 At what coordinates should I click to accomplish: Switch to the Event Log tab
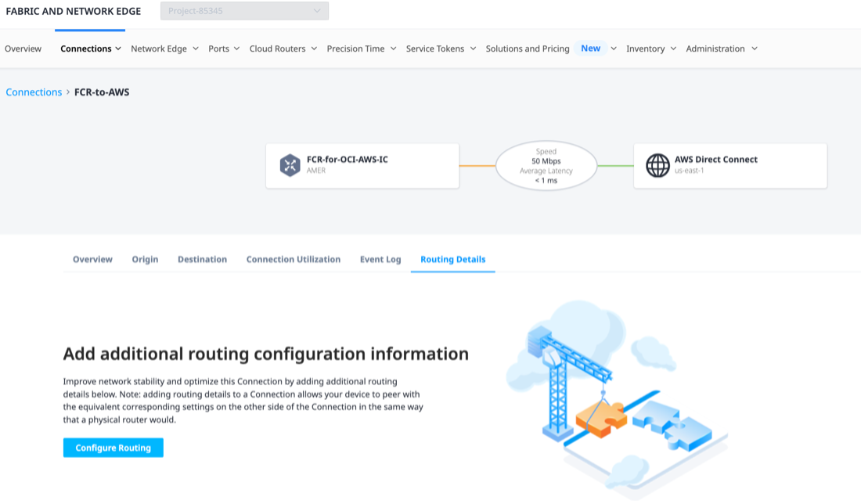pos(380,259)
